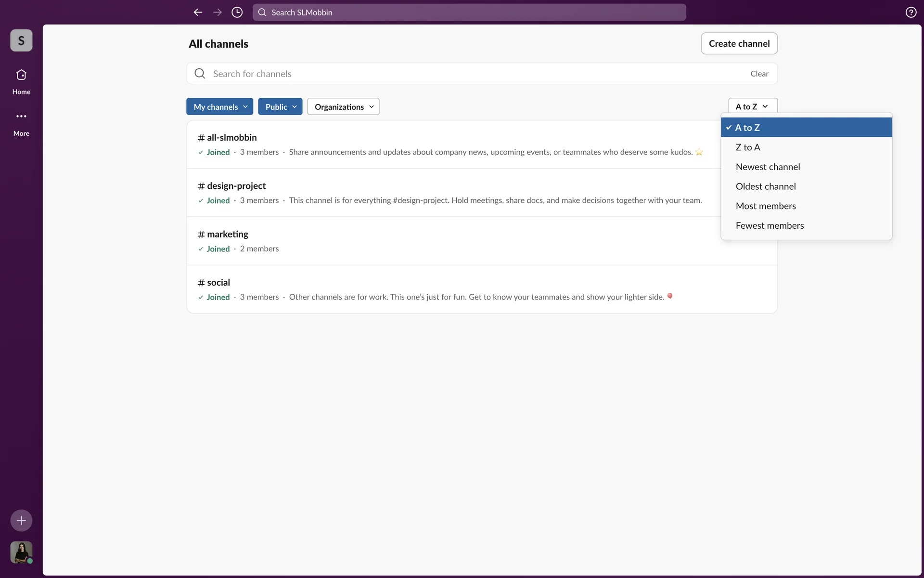Click the back navigation arrow
Image resolution: width=924 pixels, height=578 pixels.
(x=198, y=13)
